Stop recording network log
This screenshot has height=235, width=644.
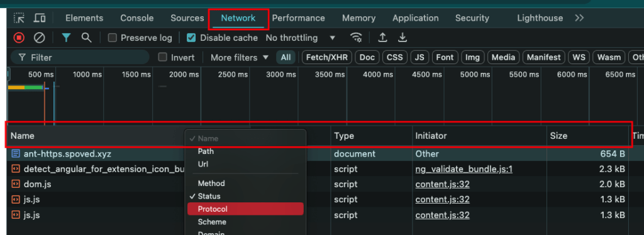click(19, 38)
